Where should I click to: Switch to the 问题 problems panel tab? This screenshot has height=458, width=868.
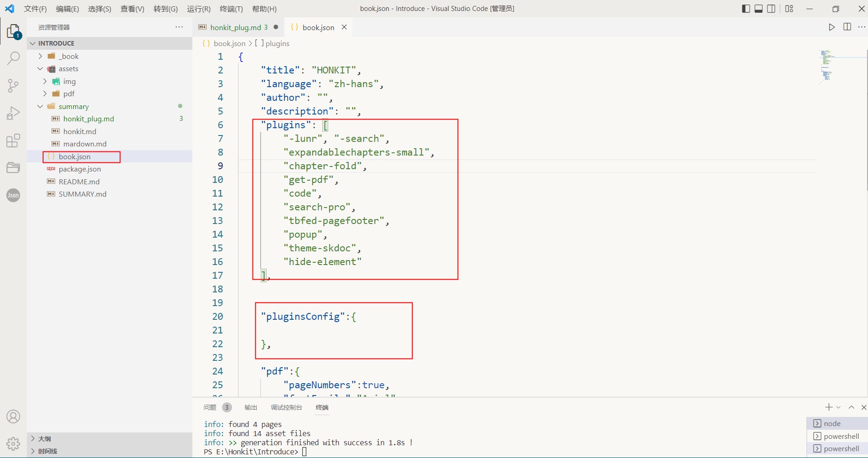tap(210, 407)
